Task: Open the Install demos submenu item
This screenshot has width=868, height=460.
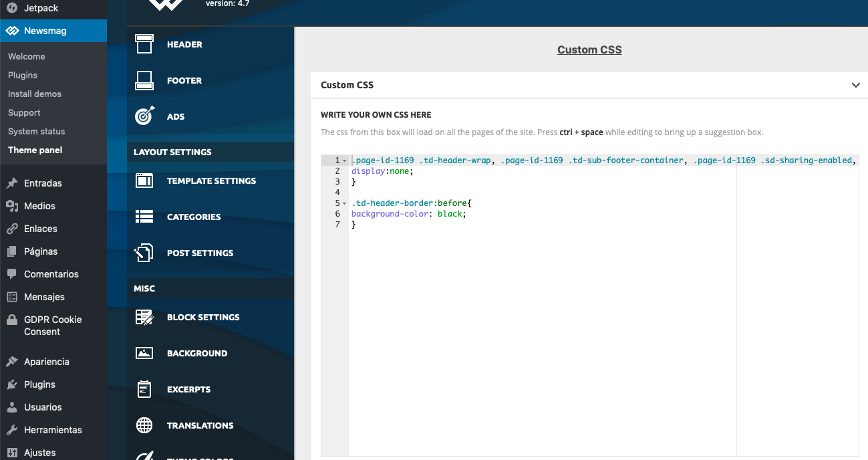Action: tap(35, 94)
